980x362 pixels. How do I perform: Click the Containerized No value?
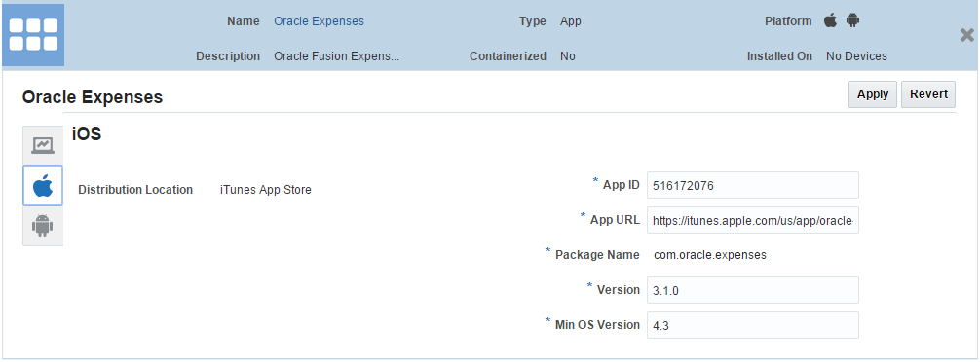pos(568,56)
